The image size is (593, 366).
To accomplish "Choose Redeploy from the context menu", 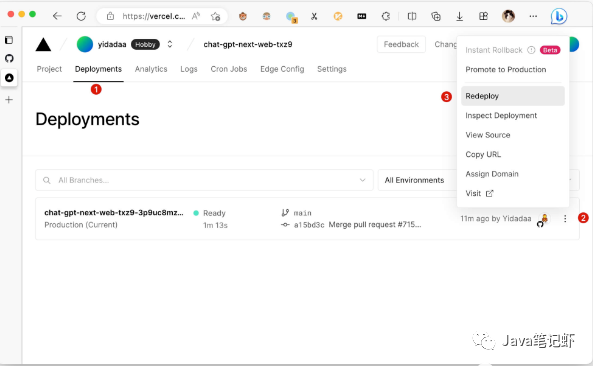I will pyautogui.click(x=513, y=96).
